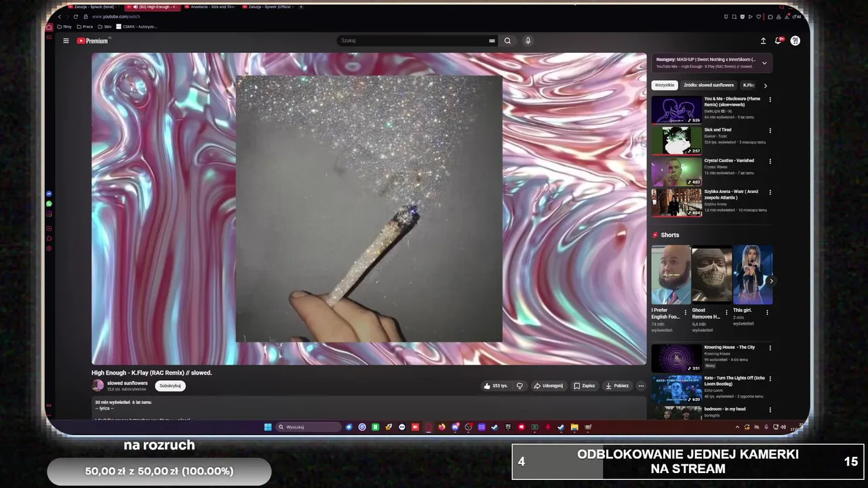Dislike the video with thumbs-down
The height and width of the screenshot is (488, 868).
pyautogui.click(x=520, y=386)
